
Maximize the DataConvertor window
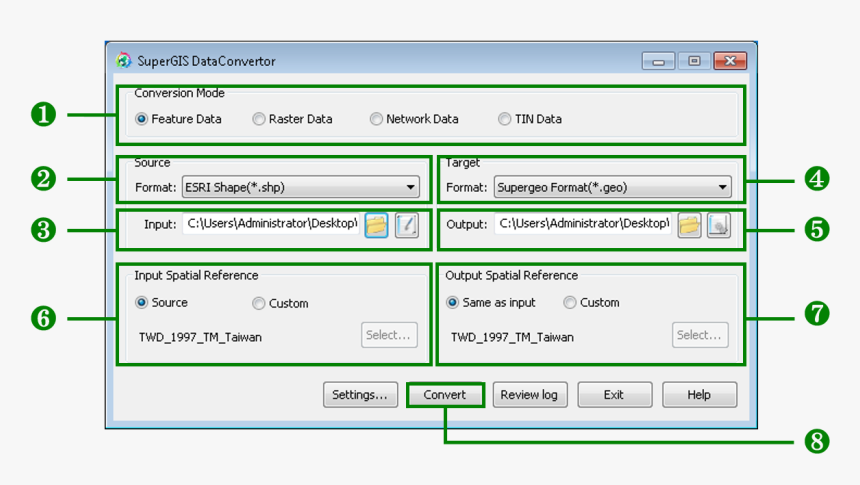pos(694,61)
